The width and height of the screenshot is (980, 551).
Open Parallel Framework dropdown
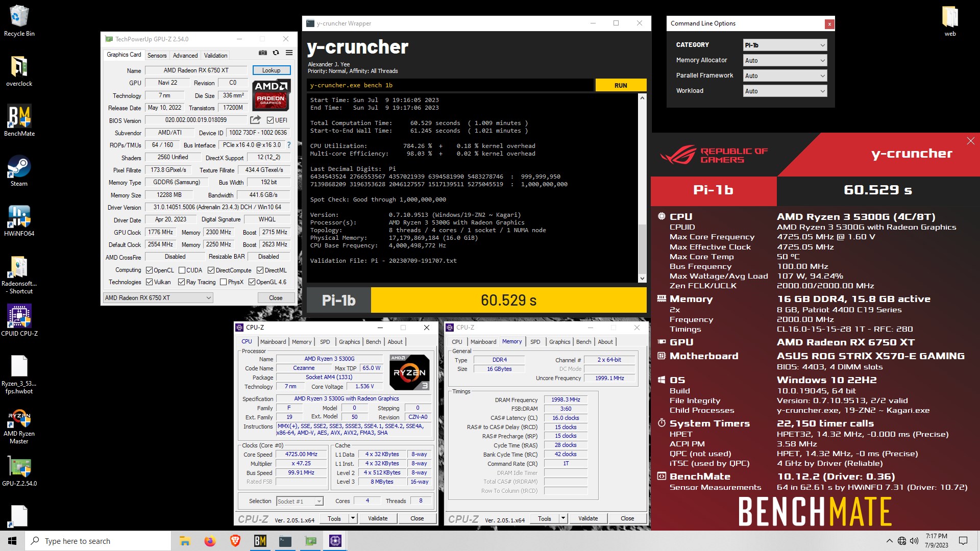point(785,76)
